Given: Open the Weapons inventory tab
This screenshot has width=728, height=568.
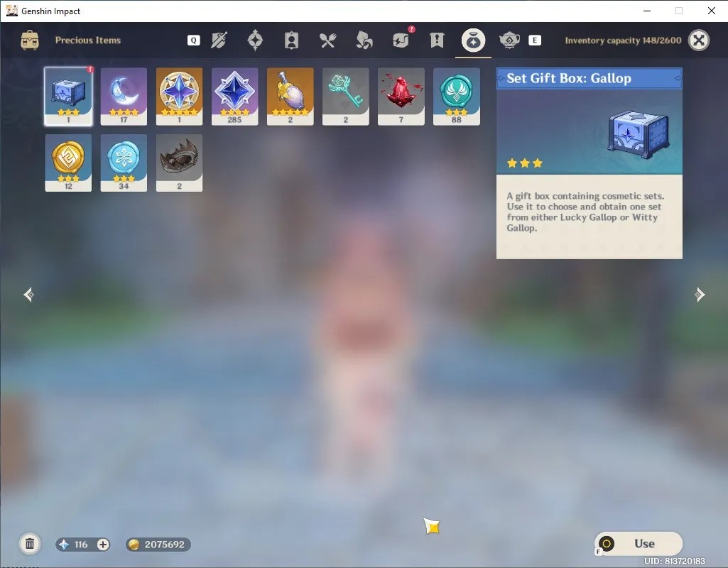Looking at the screenshot, I should [x=219, y=40].
